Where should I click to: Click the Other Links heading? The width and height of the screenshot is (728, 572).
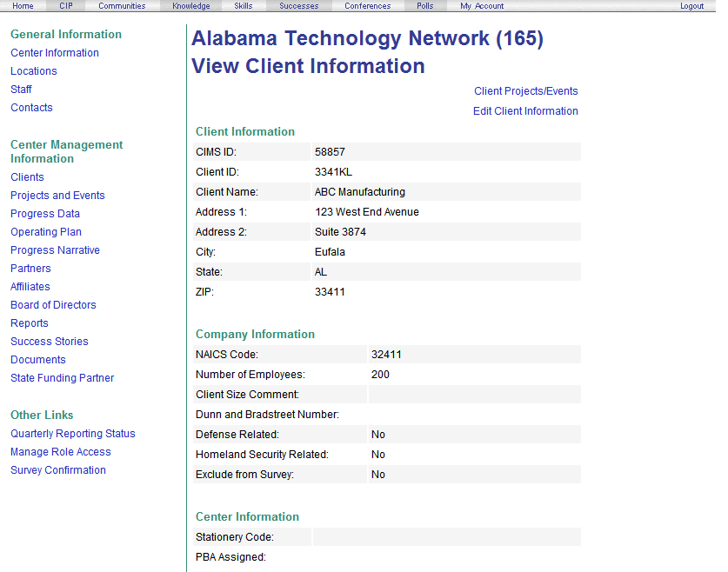pyautogui.click(x=42, y=416)
